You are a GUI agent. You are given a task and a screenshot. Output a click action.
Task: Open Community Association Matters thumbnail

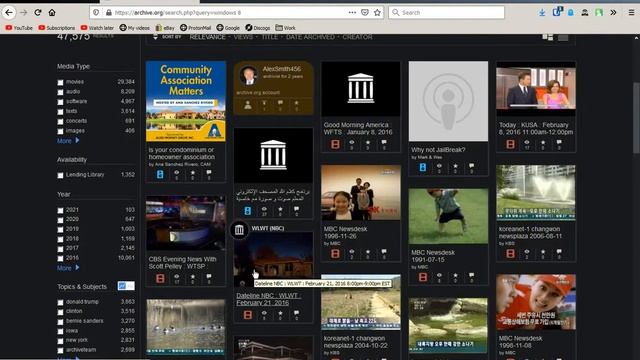pyautogui.click(x=186, y=101)
